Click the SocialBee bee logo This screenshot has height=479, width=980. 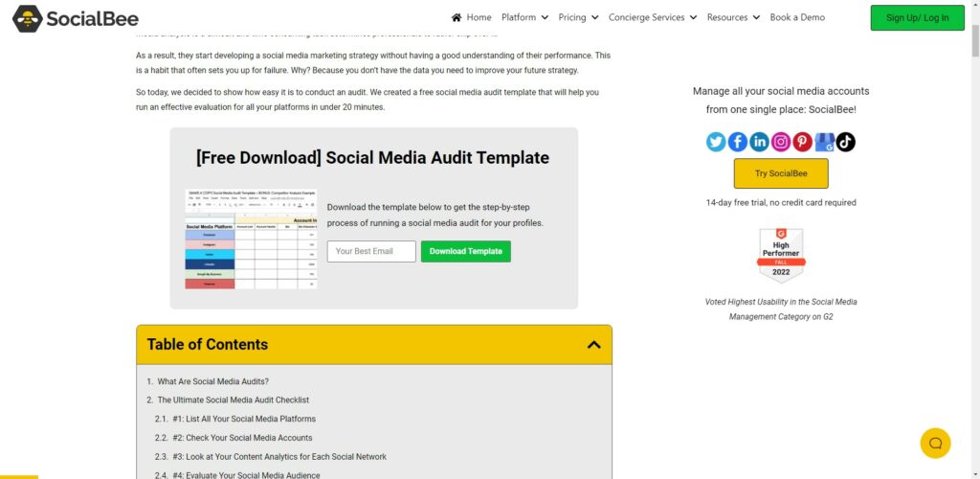[x=28, y=19]
